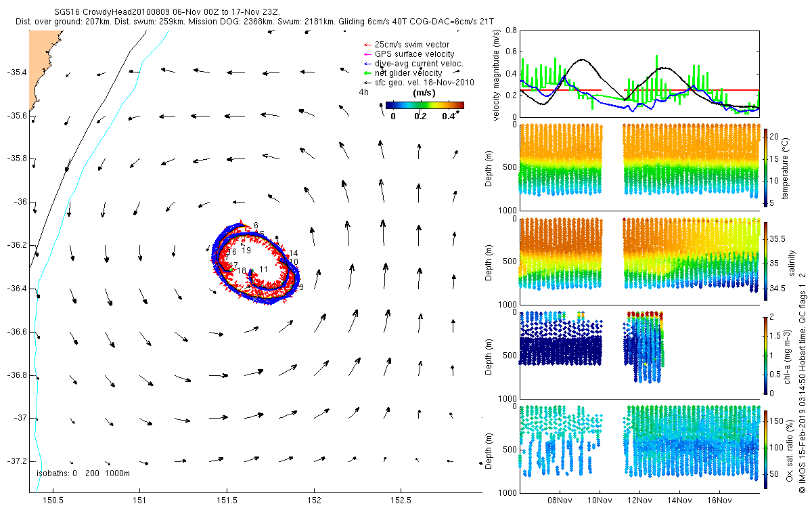This screenshot has height=508, width=812.
Task: Click the 152.5 longitude tick label
Action: pyautogui.click(x=401, y=501)
